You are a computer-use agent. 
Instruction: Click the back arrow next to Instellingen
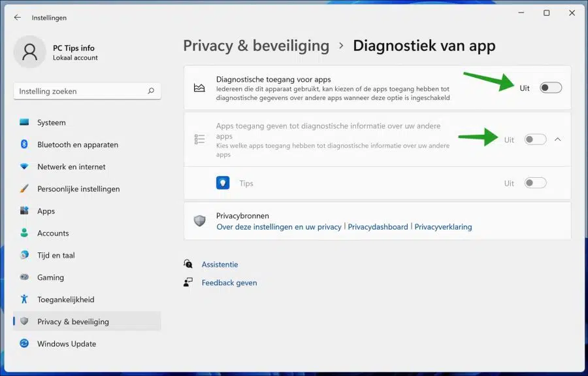(17, 18)
